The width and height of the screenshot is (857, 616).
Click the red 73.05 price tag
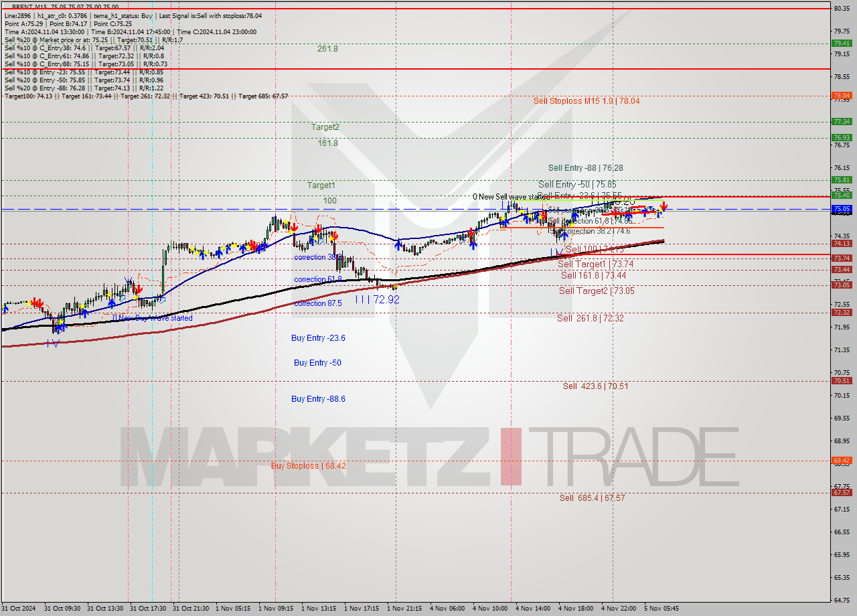842,285
